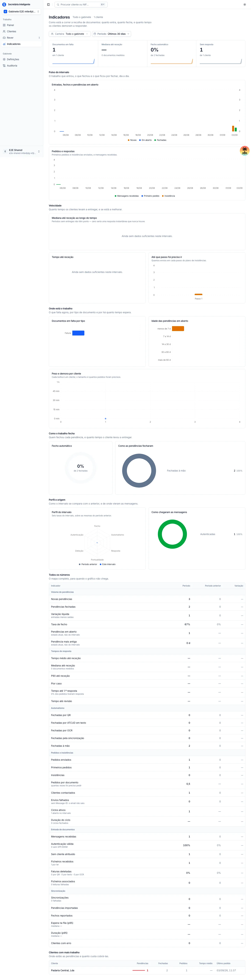The image size is (251, 980).
Task: Click the Variação column header
Action: (239, 585)
